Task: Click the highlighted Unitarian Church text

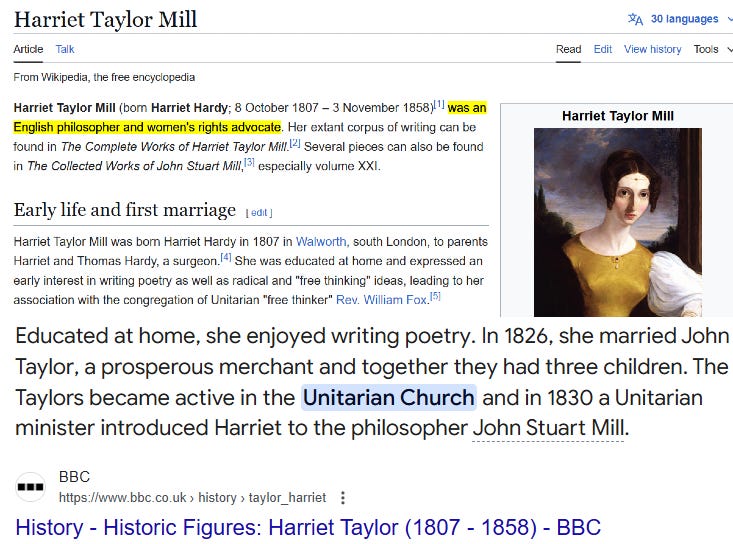Action: point(388,398)
